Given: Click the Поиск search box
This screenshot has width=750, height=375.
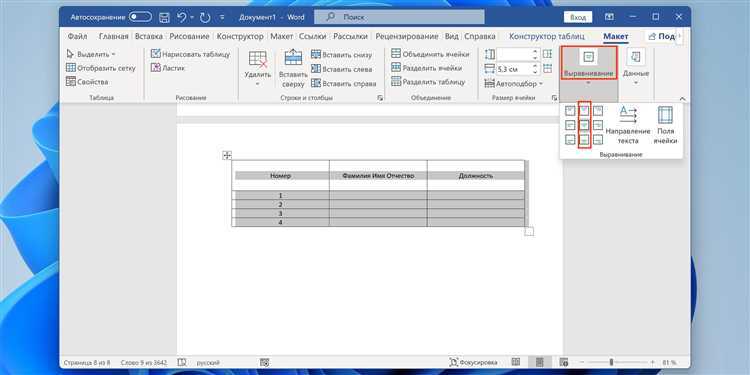Looking at the screenshot, I should (399, 17).
